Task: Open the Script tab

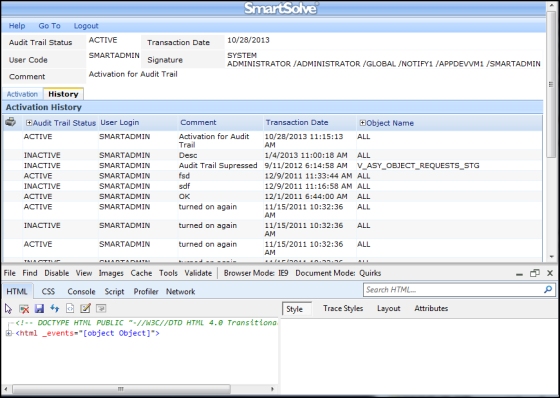Action: pos(114,292)
